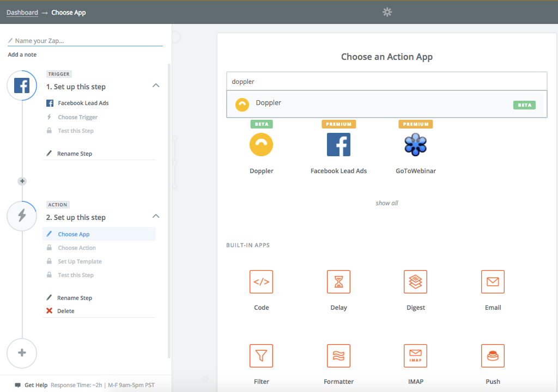
Task: Click the TRIGGER label badge
Action: (59, 74)
